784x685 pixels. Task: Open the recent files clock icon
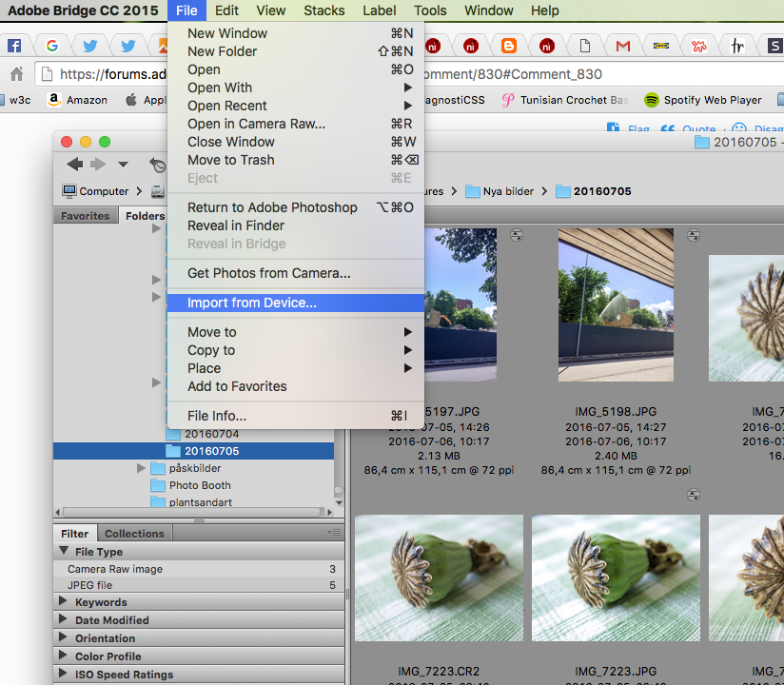pyautogui.click(x=157, y=165)
